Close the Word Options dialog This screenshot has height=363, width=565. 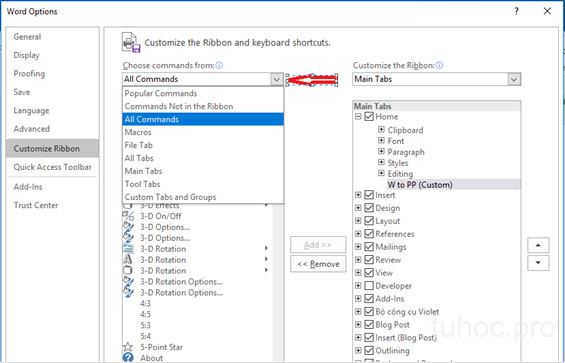tap(547, 11)
